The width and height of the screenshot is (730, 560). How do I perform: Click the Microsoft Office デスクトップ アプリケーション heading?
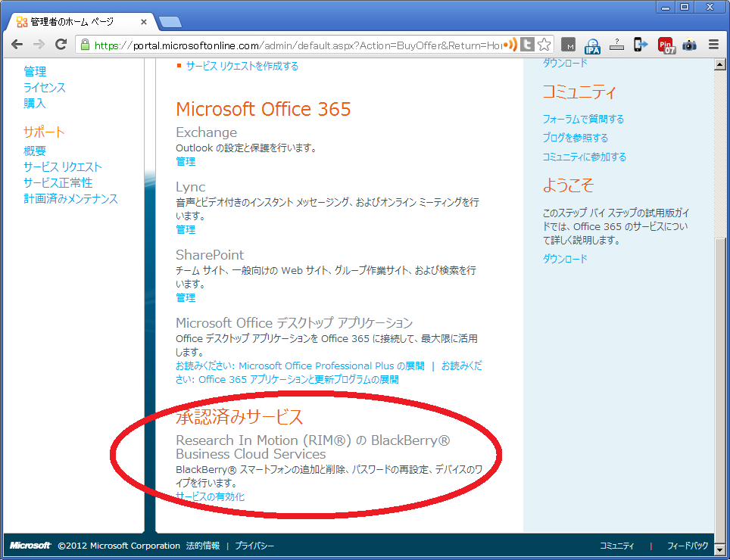coord(295,323)
